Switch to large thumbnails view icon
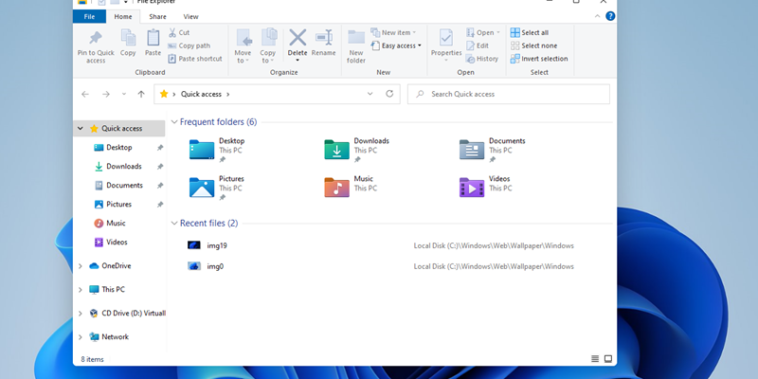Screen dimensions: 758x379 [x=608, y=359]
